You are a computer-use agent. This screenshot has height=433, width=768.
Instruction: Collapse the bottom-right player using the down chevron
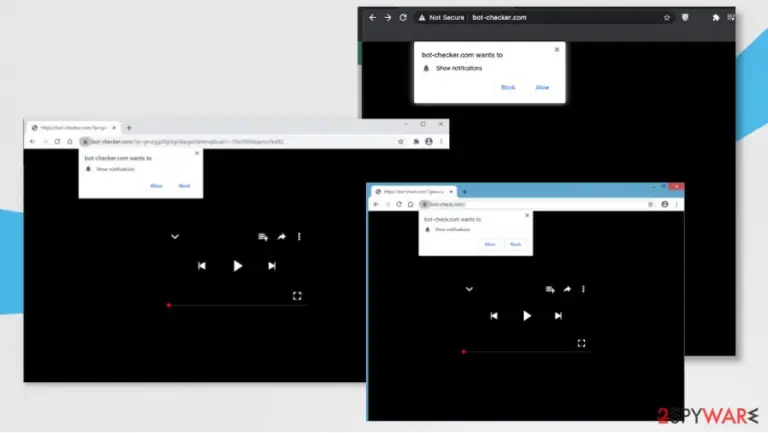[x=469, y=289]
